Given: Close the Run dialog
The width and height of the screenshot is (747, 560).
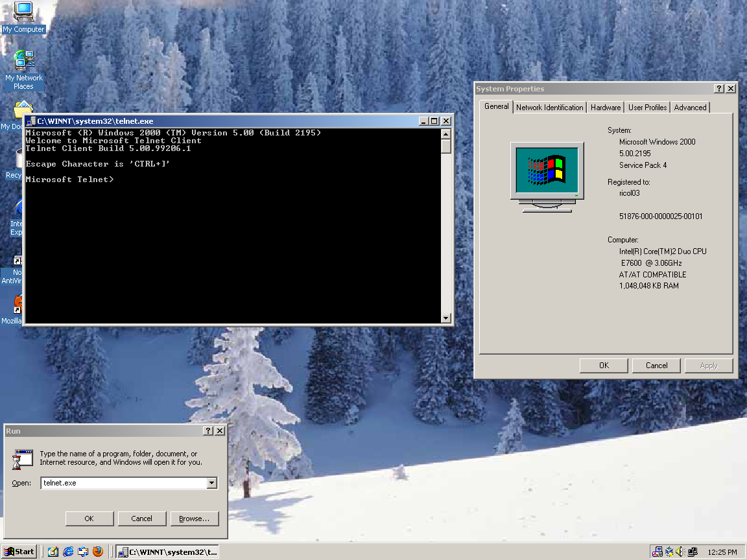Looking at the screenshot, I should (220, 431).
